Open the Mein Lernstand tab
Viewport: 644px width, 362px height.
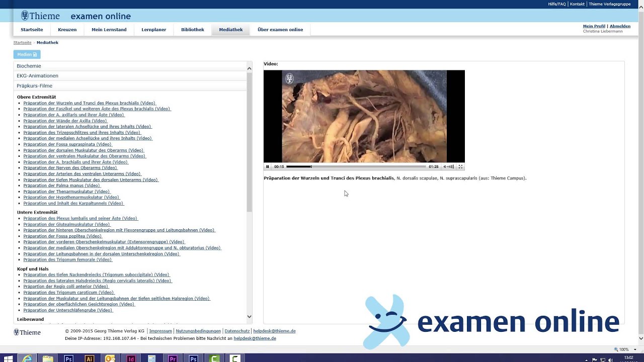[x=109, y=30]
